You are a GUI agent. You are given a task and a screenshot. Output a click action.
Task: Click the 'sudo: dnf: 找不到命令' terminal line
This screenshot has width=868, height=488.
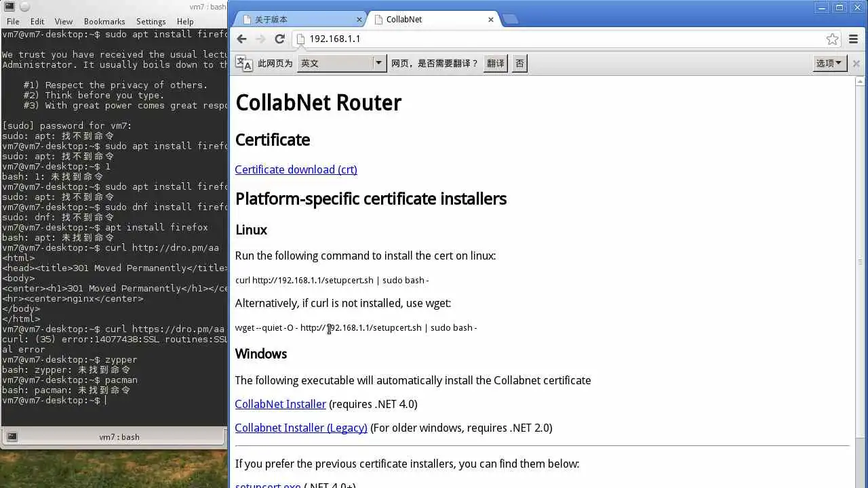[x=58, y=218]
